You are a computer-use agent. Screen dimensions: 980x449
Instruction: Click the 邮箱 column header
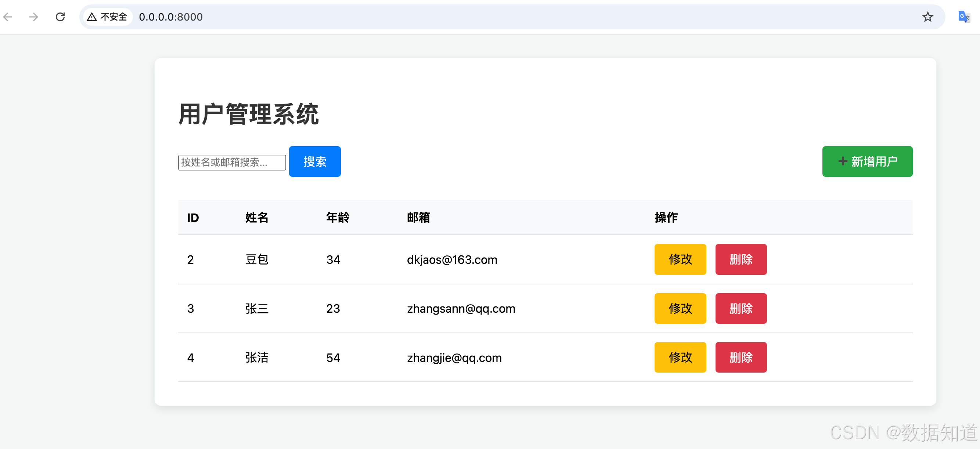coord(418,218)
